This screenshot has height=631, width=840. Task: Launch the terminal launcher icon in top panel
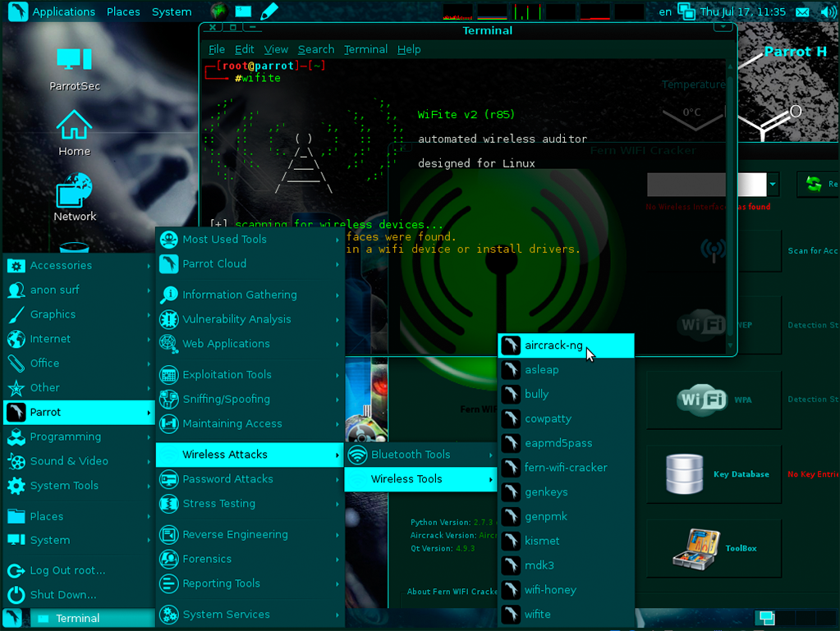pos(244,11)
